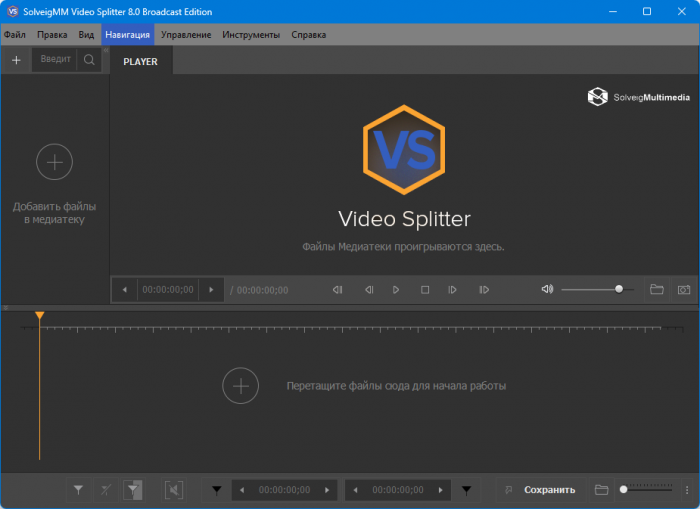Switch to the PLAYER tab
This screenshot has height=509, width=700.
tap(140, 61)
